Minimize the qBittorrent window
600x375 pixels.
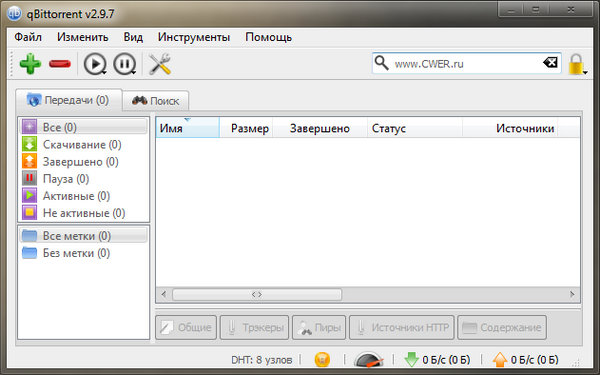pyautogui.click(x=511, y=9)
